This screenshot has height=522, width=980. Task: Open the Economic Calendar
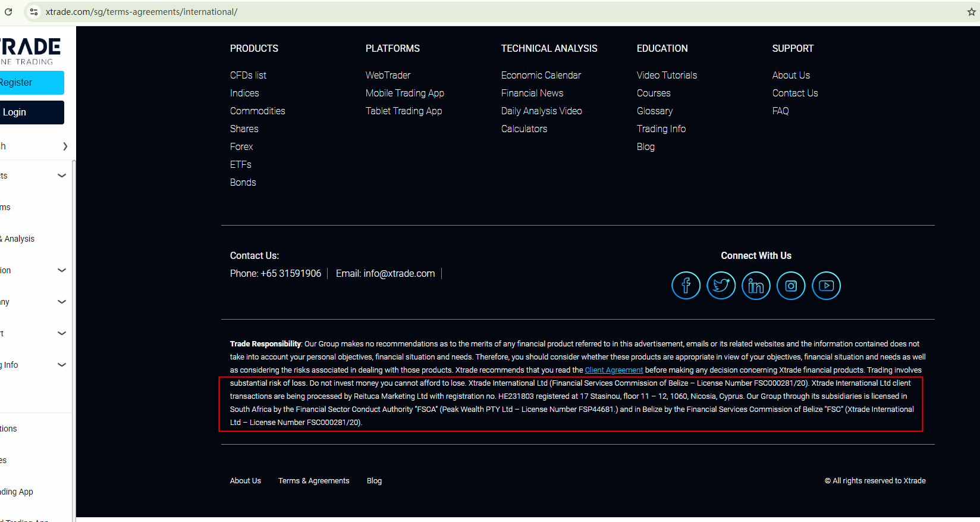(541, 76)
